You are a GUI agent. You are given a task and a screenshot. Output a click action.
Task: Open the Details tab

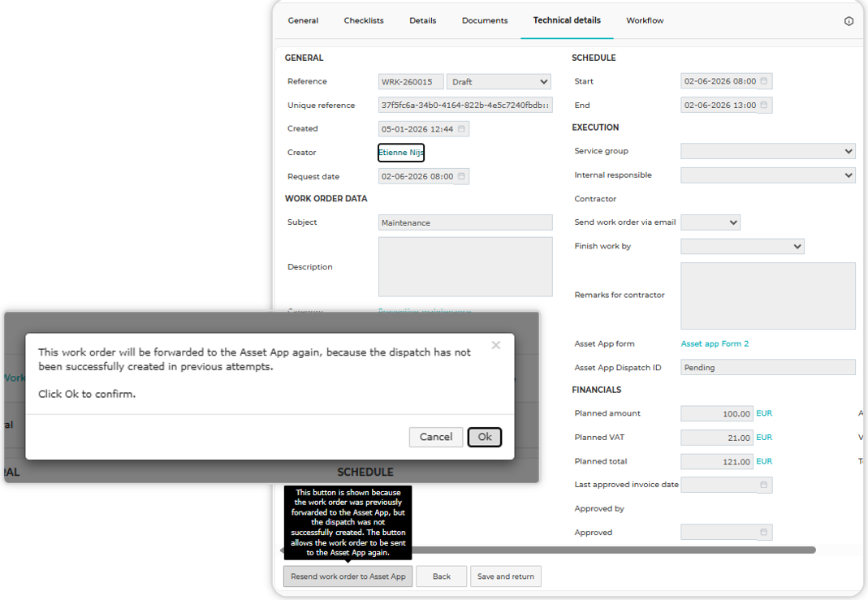point(423,20)
